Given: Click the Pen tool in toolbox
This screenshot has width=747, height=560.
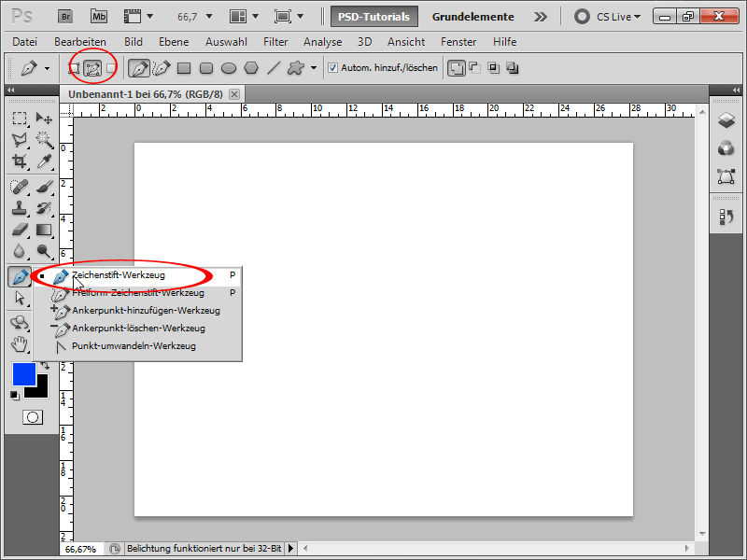Looking at the screenshot, I should coord(20,276).
